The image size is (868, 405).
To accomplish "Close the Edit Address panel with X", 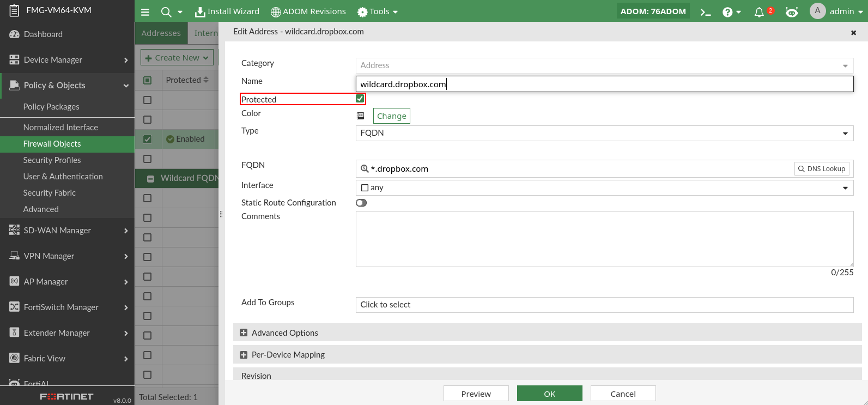I will tap(853, 33).
